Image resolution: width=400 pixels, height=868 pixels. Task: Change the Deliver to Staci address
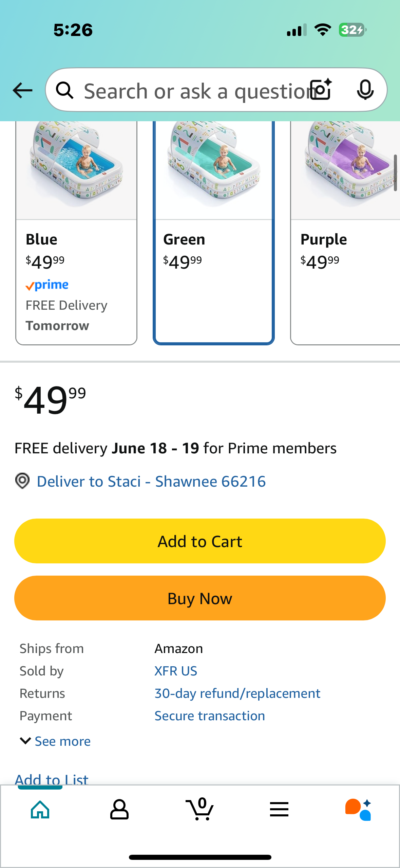click(x=151, y=481)
